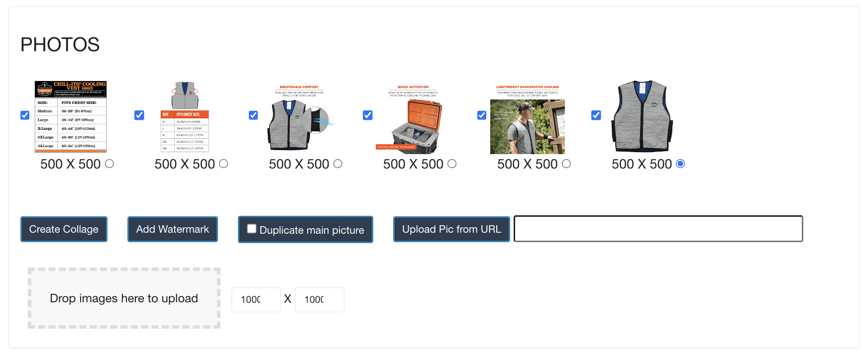Image resolution: width=868 pixels, height=356 pixels.
Task: Uncheck the checkbox beside the plain gray vest
Action: click(x=596, y=115)
